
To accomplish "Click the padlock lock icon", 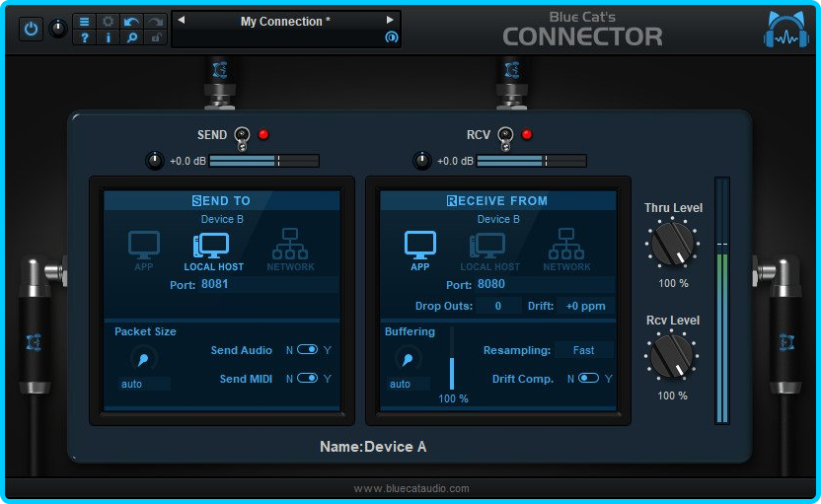I will click(156, 37).
